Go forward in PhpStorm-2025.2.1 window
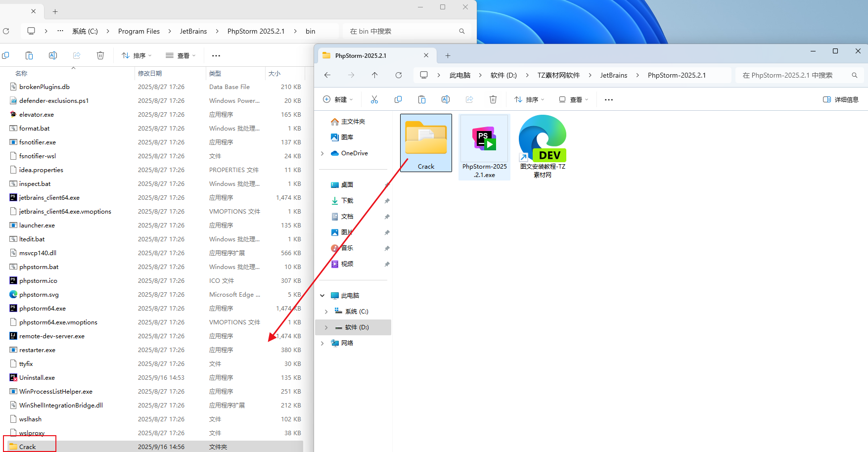 click(x=351, y=75)
